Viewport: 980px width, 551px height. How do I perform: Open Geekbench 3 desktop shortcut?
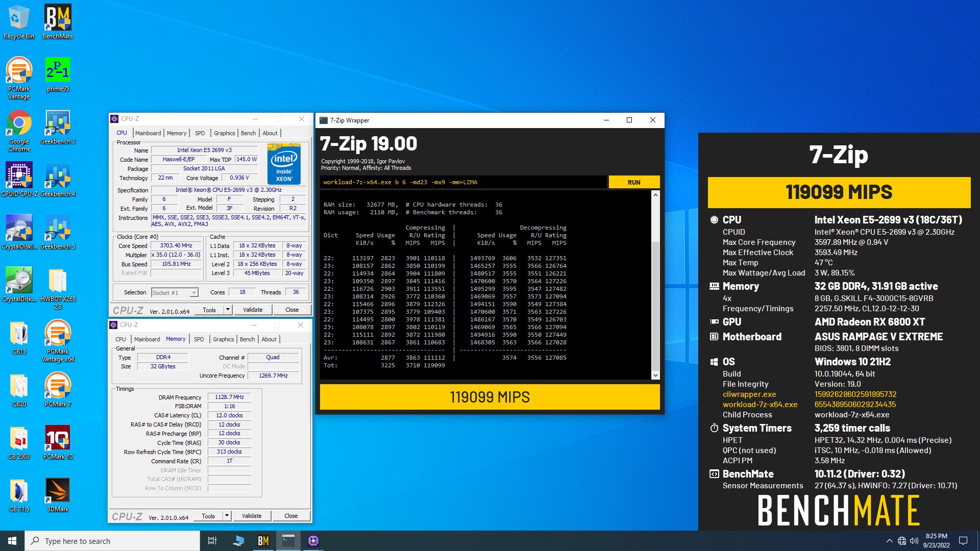(x=58, y=128)
